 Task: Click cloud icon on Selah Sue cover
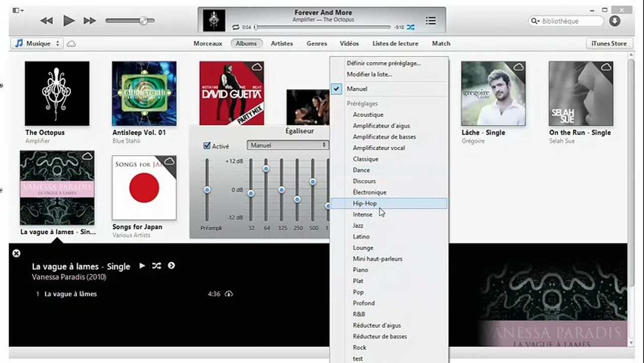tap(606, 67)
